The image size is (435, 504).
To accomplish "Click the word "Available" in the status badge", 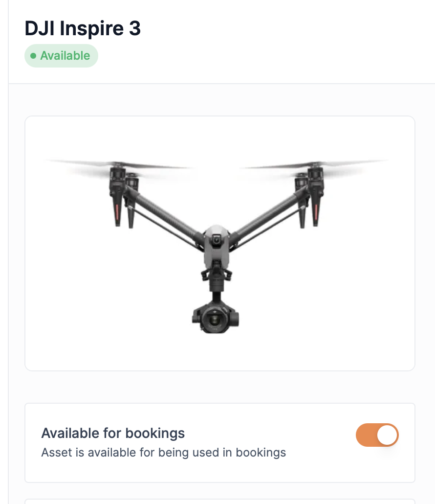I will tap(65, 56).
